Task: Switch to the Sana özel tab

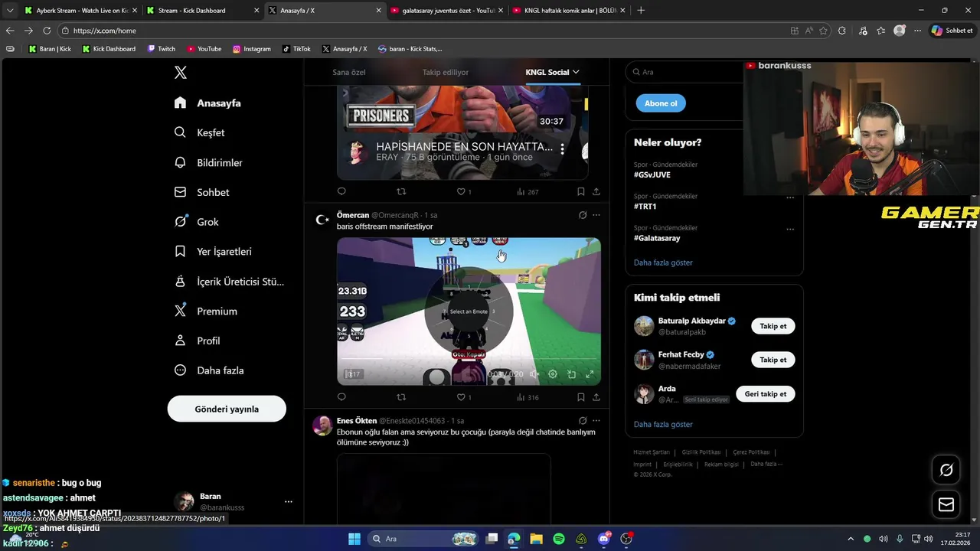Action: 349,72
